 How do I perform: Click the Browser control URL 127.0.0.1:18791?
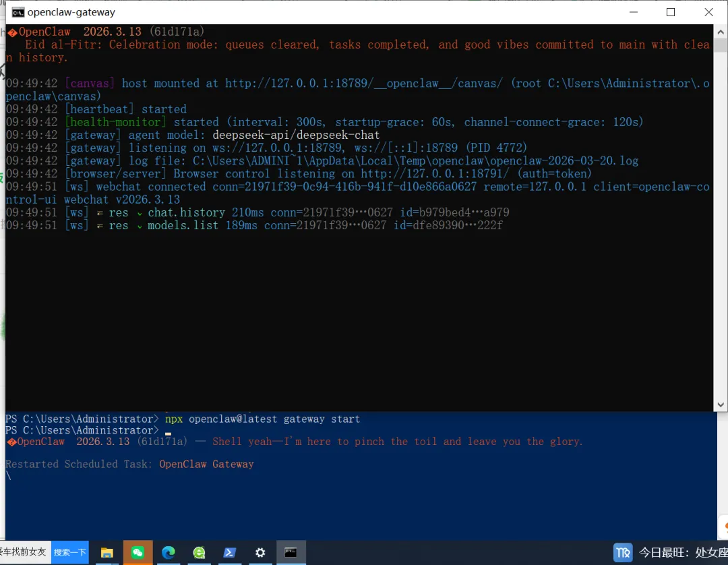click(x=435, y=174)
